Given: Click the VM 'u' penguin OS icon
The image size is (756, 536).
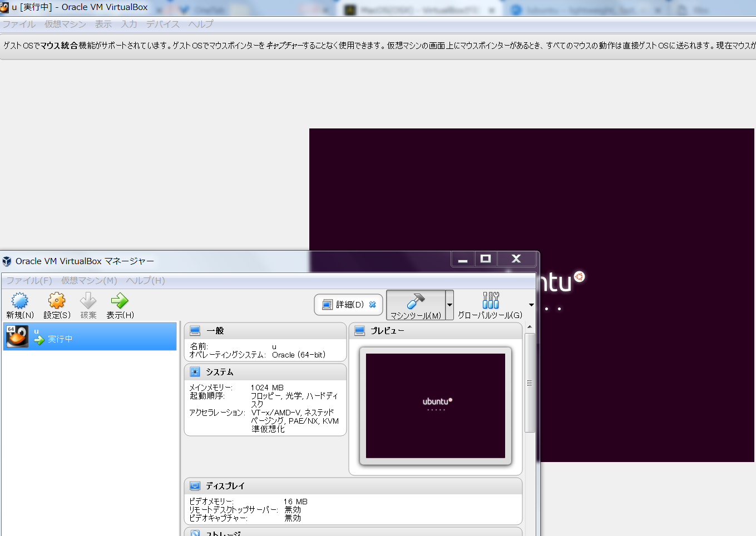Looking at the screenshot, I should 17,336.
